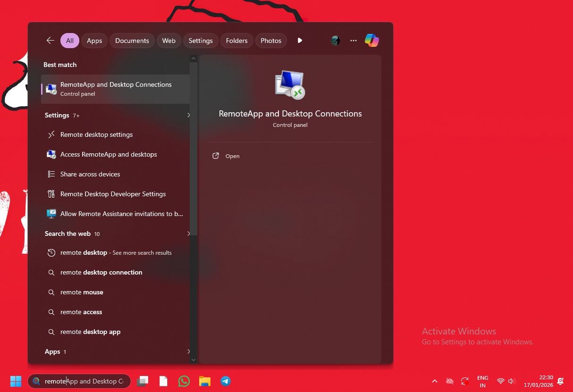Expand the Settings results section
The height and width of the screenshot is (392, 573).
pyautogui.click(x=188, y=115)
